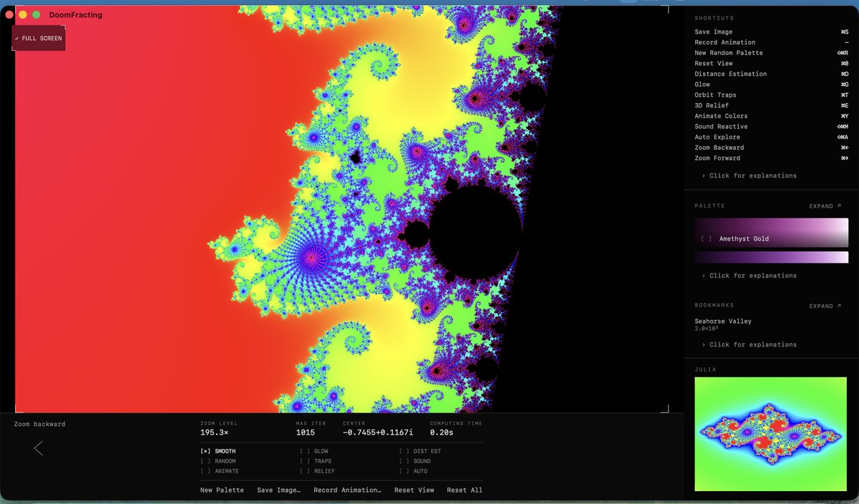Click the max iter value 1015

(306, 432)
